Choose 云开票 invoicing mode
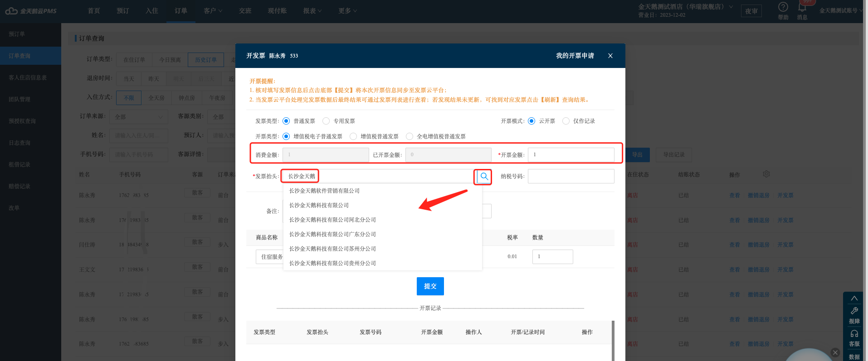The image size is (868, 361). (x=532, y=121)
